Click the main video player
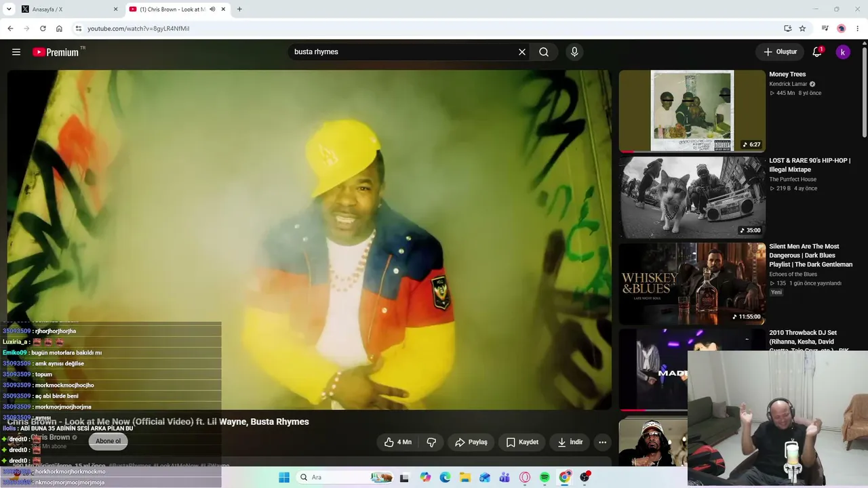This screenshot has height=488, width=868. pos(309,239)
